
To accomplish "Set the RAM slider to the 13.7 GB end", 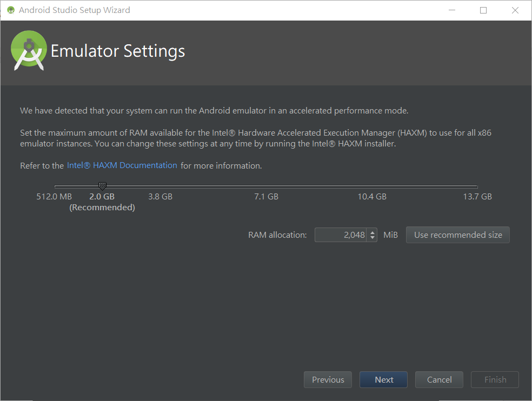I will pyautogui.click(x=477, y=186).
